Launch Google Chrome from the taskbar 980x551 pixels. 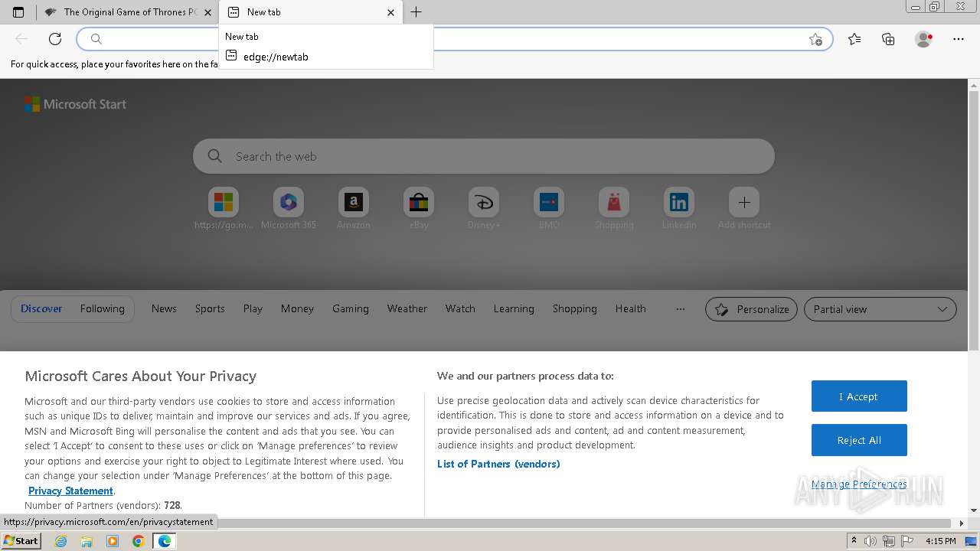point(139,541)
